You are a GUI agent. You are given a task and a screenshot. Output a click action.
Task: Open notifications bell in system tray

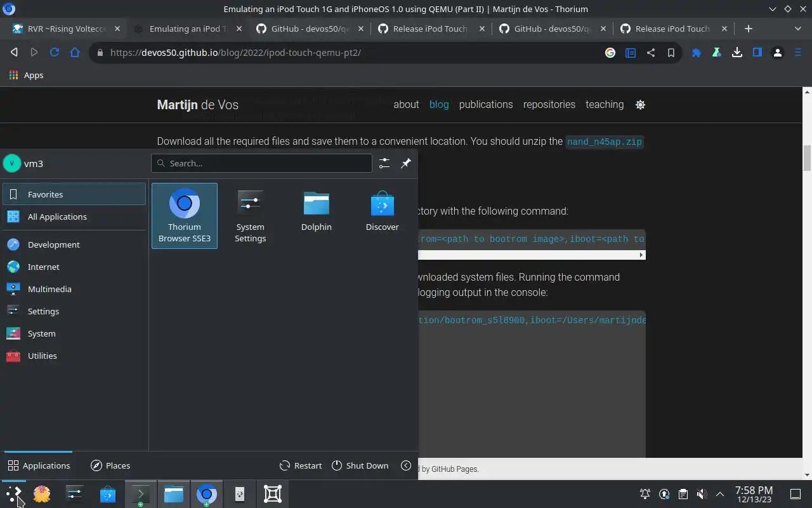pyautogui.click(x=645, y=494)
